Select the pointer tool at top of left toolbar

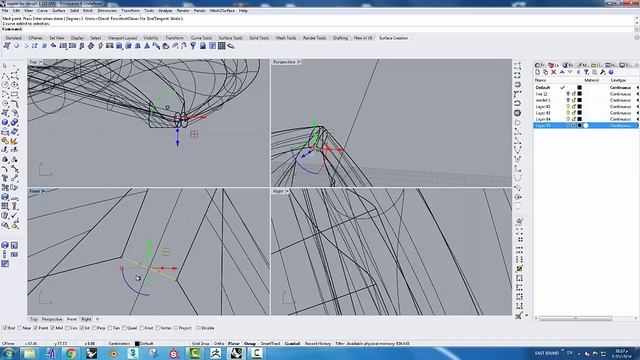(5, 66)
